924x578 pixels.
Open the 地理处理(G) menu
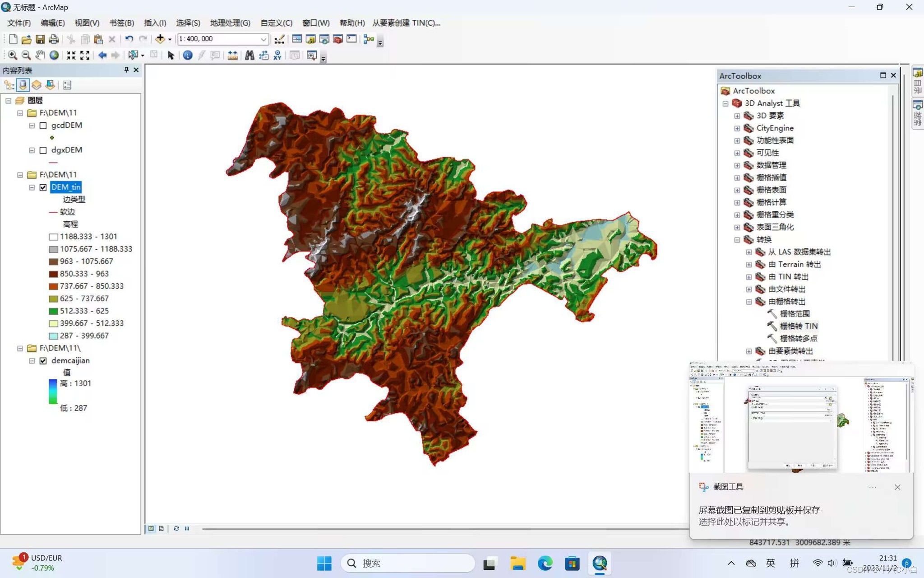click(230, 23)
